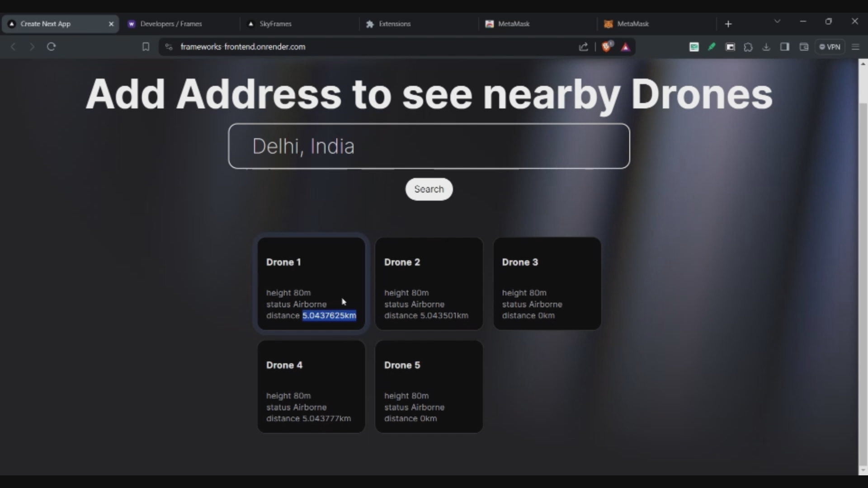Screen dimensions: 868x488
Task: Open the dark window-shaped extension icon
Action: [x=730, y=47]
